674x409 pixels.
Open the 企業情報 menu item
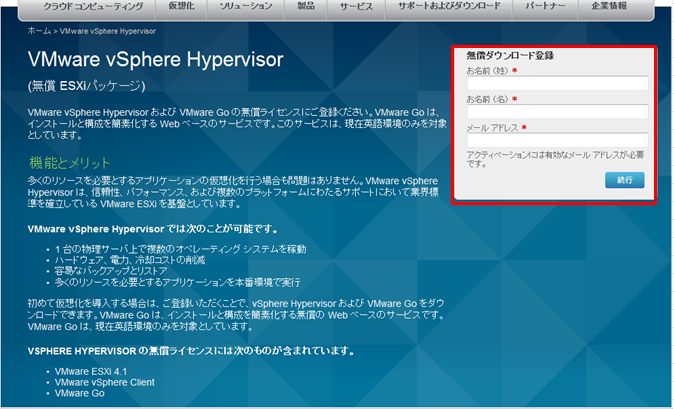[609, 6]
